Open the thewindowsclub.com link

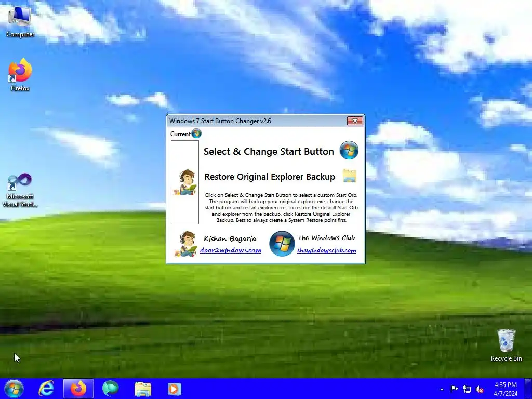[327, 250]
